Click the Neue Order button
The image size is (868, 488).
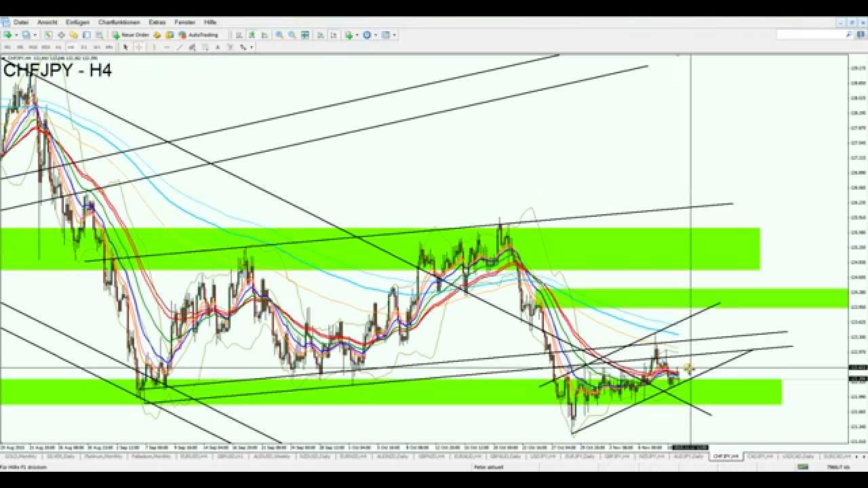click(x=131, y=35)
